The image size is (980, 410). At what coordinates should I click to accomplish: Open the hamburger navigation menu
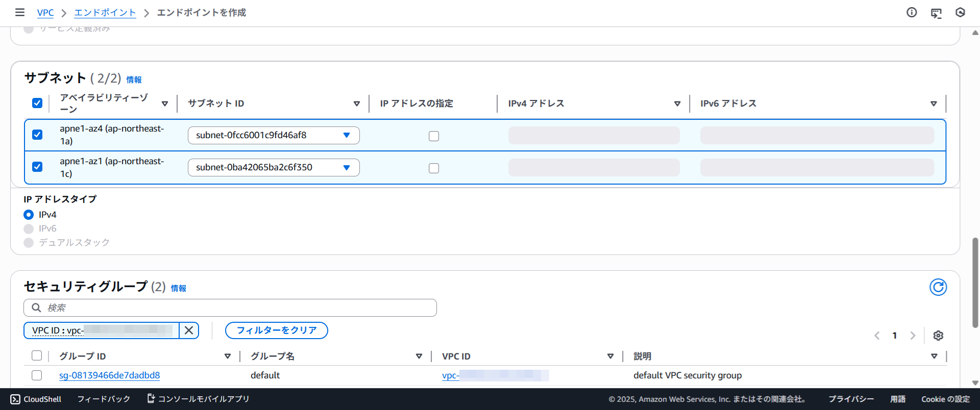19,12
